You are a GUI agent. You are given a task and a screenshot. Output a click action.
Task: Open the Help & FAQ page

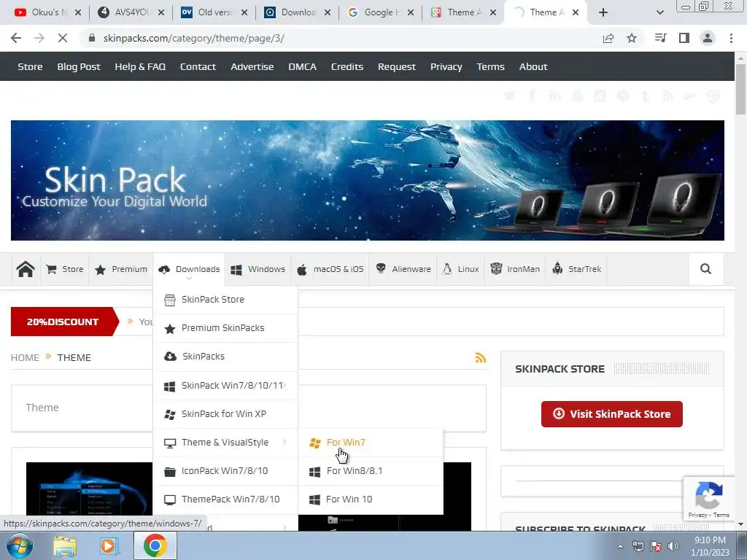[x=140, y=66]
